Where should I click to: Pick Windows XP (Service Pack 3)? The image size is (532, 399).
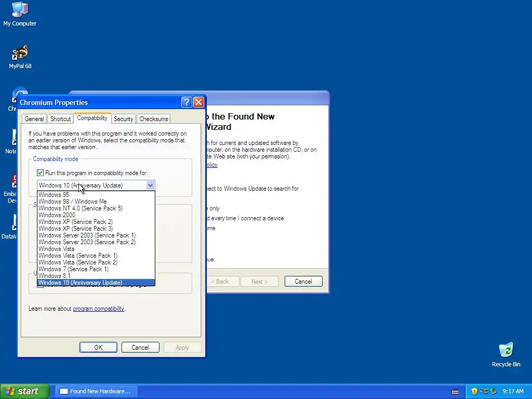[96, 229]
